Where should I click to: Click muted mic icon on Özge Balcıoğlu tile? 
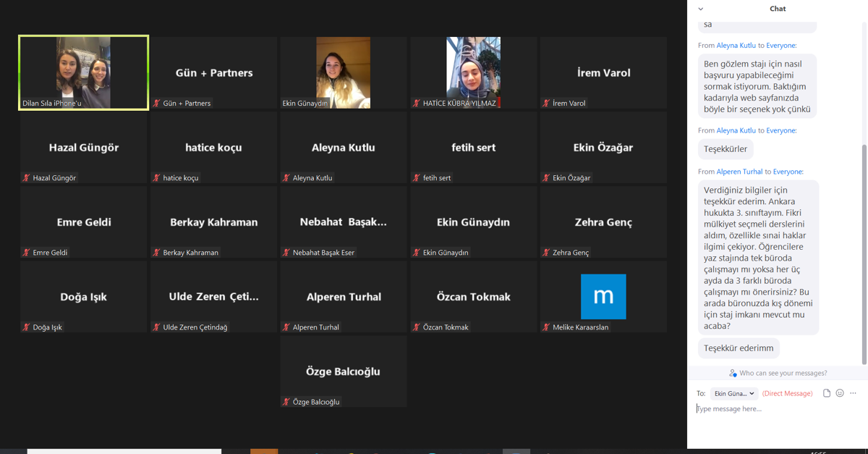[x=286, y=402]
